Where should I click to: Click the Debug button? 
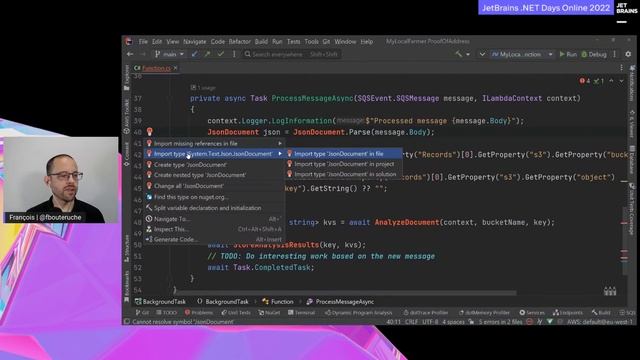point(594,54)
